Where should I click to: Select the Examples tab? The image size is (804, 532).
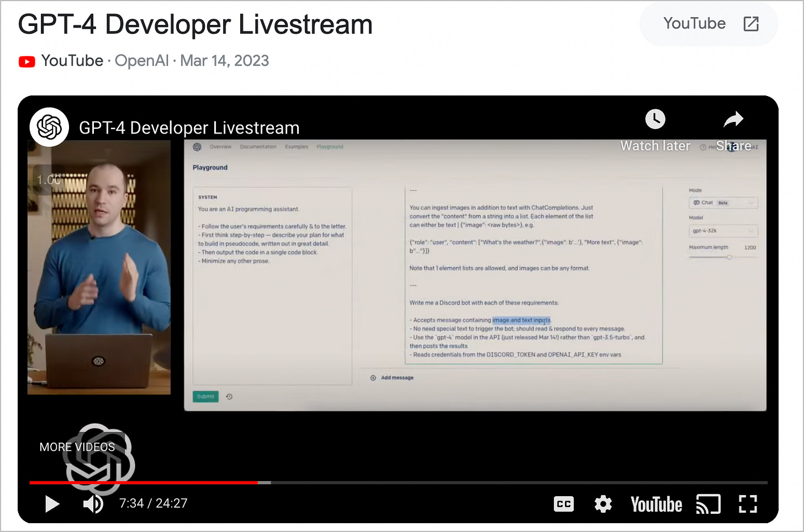[x=297, y=147]
